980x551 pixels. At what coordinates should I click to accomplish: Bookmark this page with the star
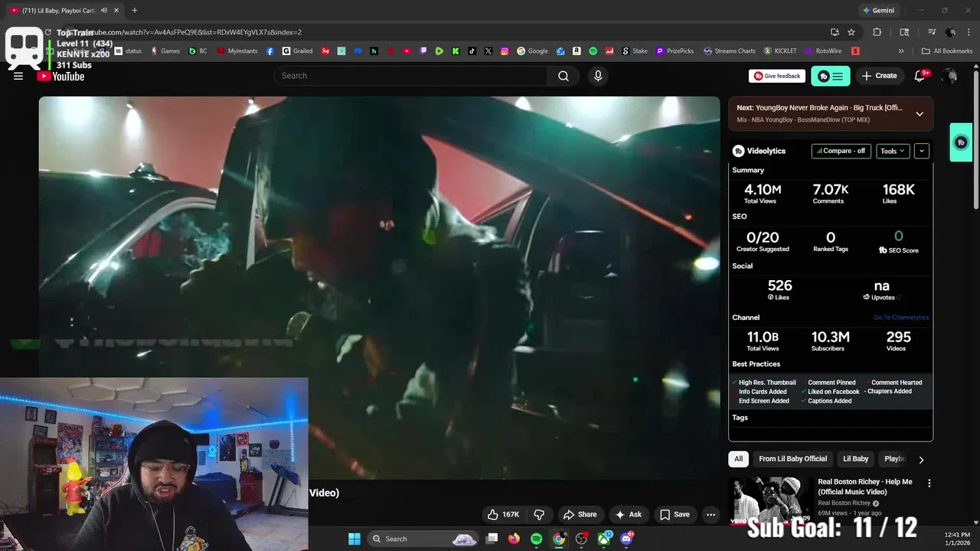(x=851, y=32)
